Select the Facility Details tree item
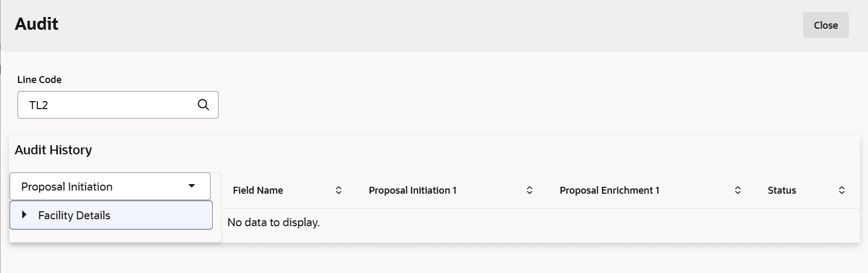The height and width of the screenshot is (273, 868). tap(74, 216)
